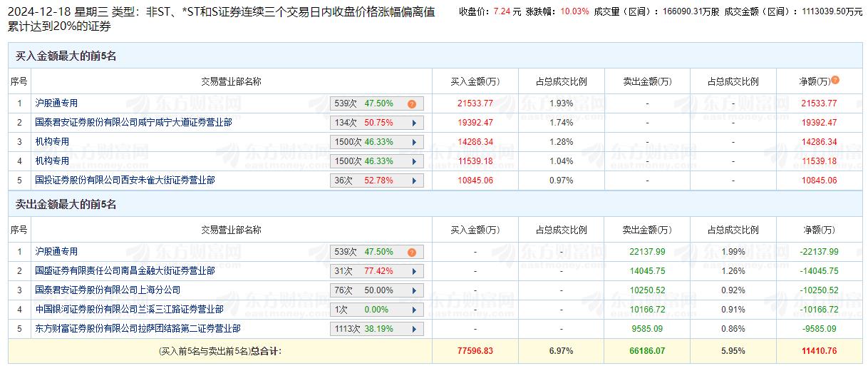
Task: Expand 机构专用 row with 11539.18 buy amount
Action: point(414,162)
